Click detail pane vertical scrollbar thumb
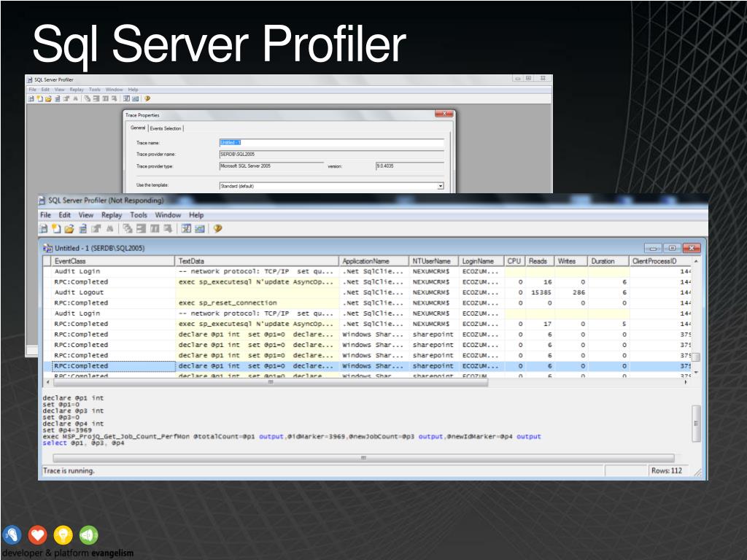This screenshot has height=560, width=747. [696, 423]
